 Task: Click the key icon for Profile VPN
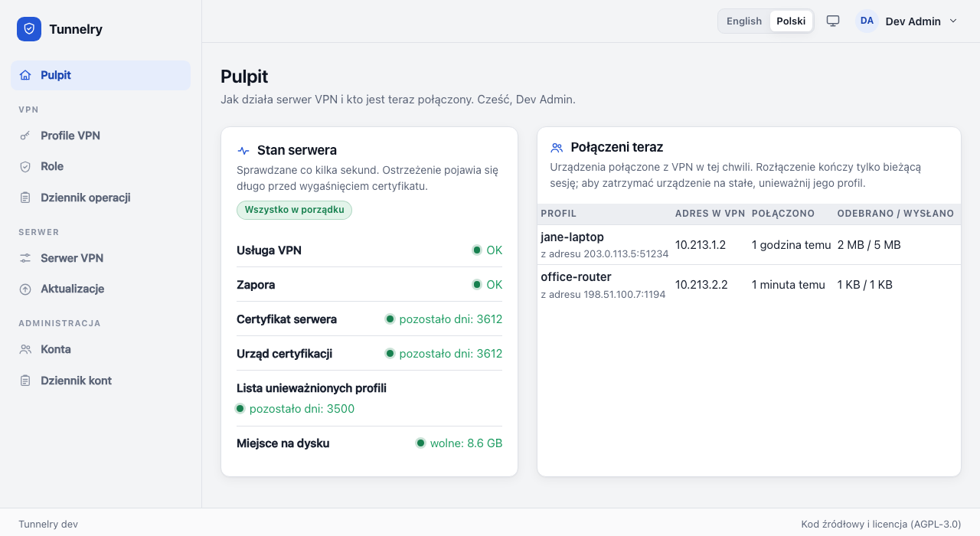click(x=25, y=136)
